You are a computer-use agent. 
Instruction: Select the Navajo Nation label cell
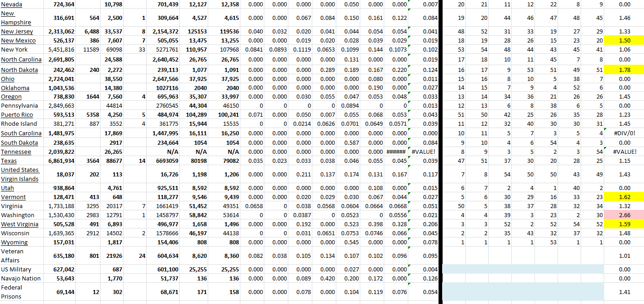tap(21, 278)
